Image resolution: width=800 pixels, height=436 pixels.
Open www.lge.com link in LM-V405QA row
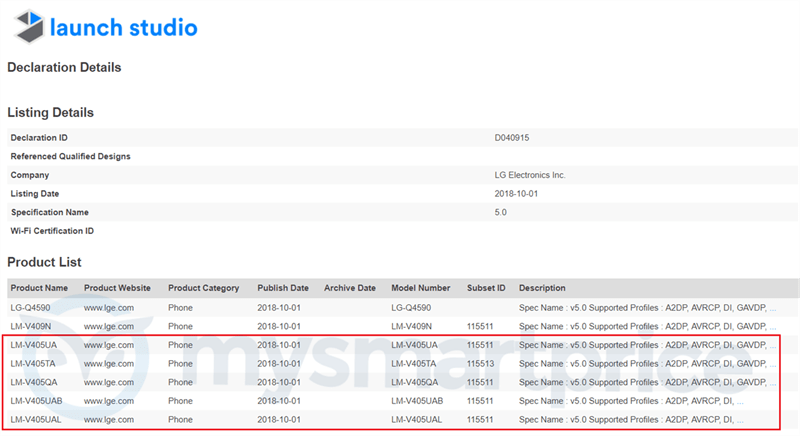coord(109,382)
